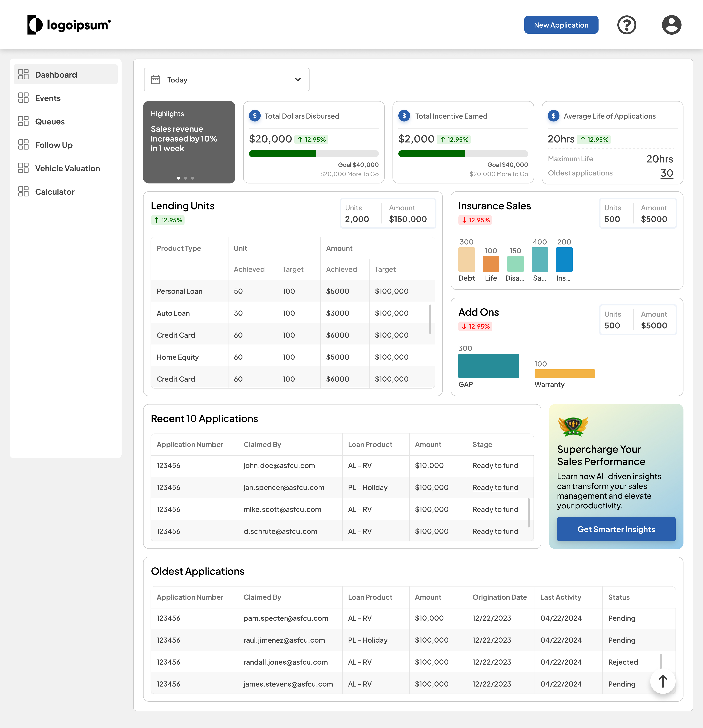Click the dollar icon beside Total Dollars Disbursed
This screenshot has width=703, height=728.
pos(255,116)
